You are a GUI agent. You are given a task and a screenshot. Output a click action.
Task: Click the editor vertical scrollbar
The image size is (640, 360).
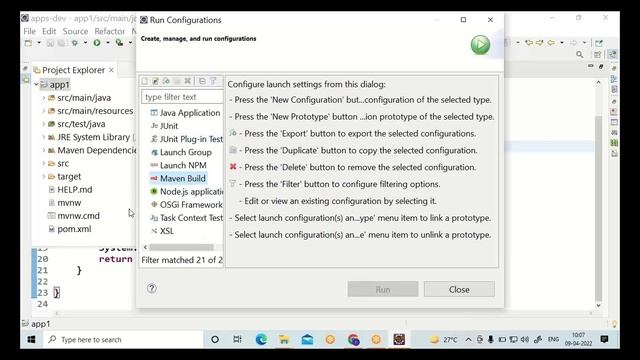[x=598, y=208]
